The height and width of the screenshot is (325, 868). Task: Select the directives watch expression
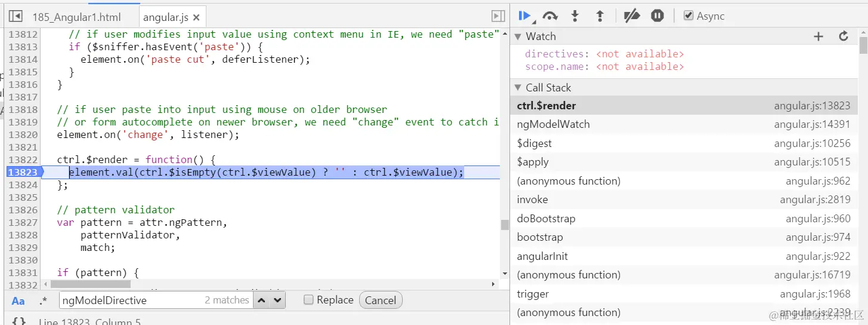click(604, 54)
